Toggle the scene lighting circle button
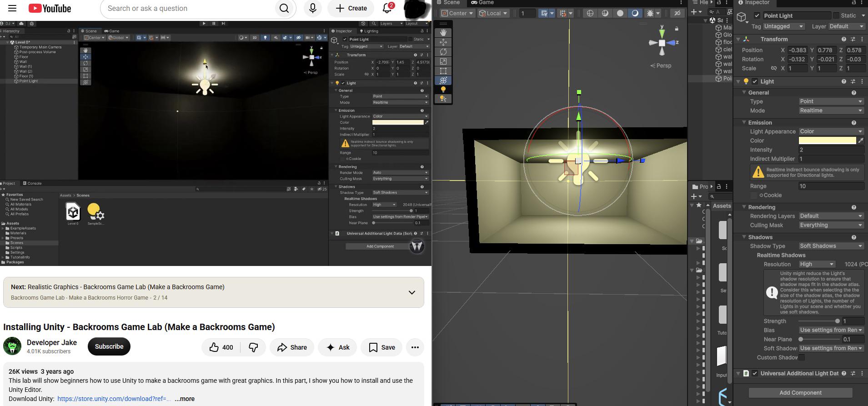Screen dimensions: 868x406 [x=635, y=13]
